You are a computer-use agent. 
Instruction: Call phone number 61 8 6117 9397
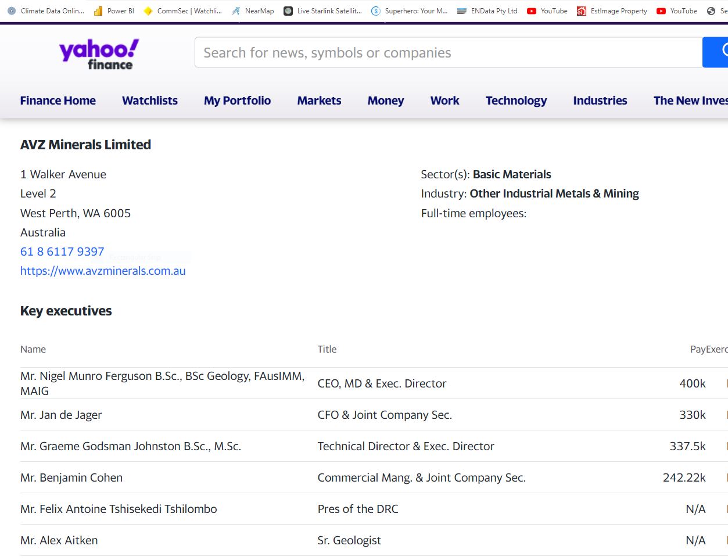pos(62,252)
